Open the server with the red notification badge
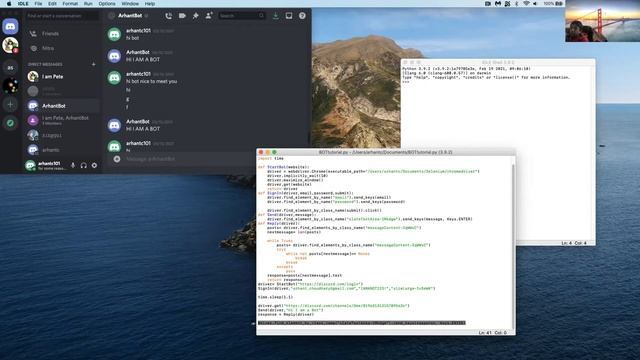The image size is (640, 360). 10,45
